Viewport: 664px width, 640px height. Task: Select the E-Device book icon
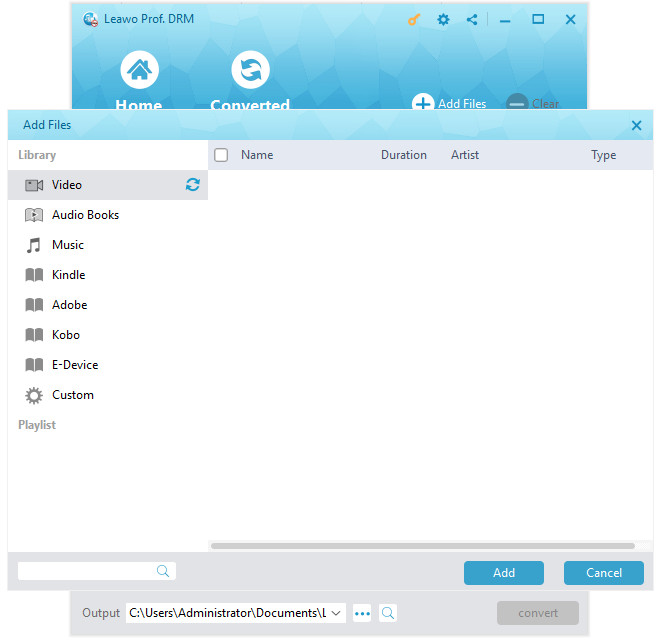34,365
